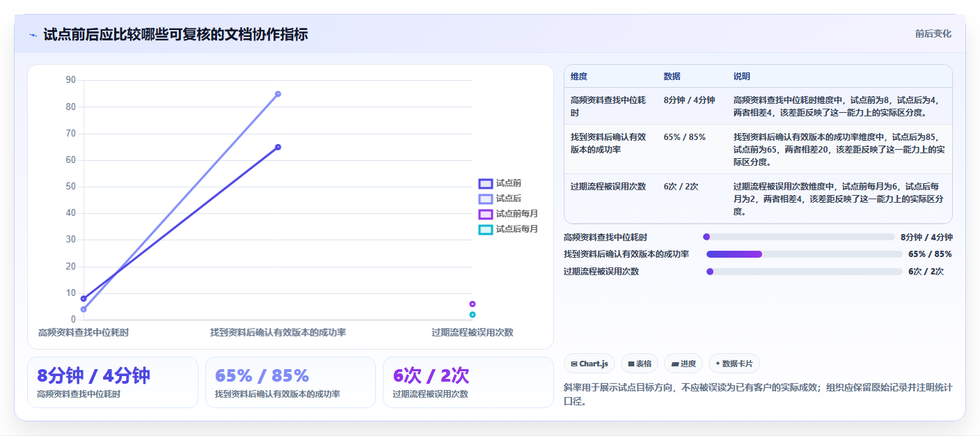The height and width of the screenshot is (436, 980).
Task: Open the 6次 / 2次 data card
Action: click(468, 382)
